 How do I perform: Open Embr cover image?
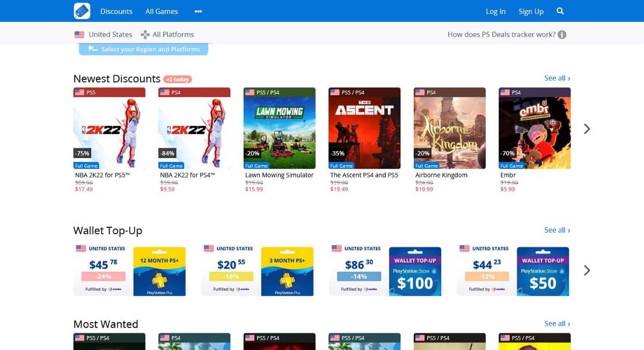(535, 129)
